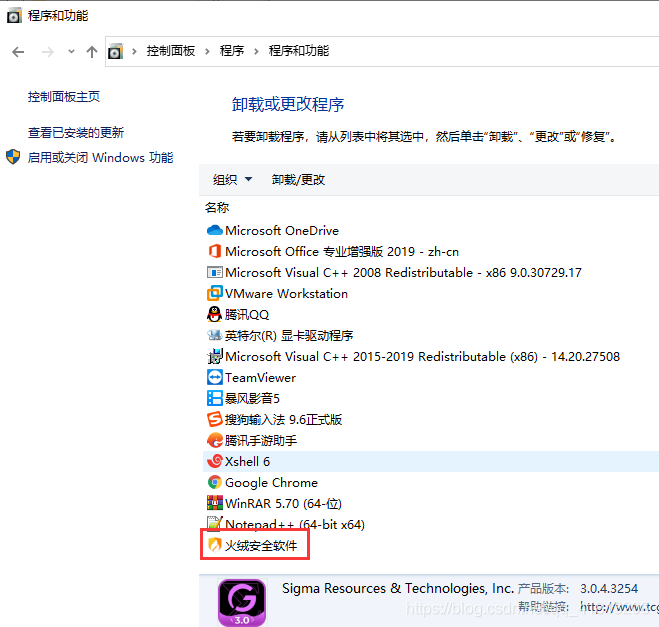659x627 pixels.
Task: Click the purple G 3.0 program thumbnail
Action: 242,603
